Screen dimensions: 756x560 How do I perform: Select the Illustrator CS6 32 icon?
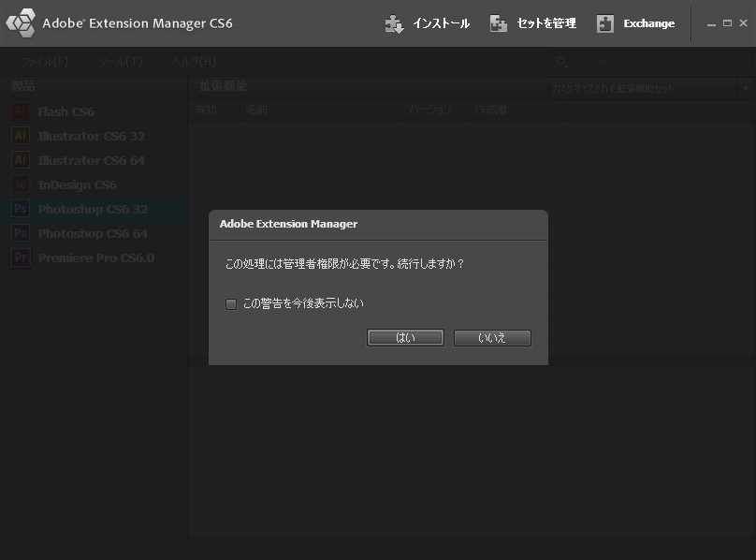pos(21,136)
